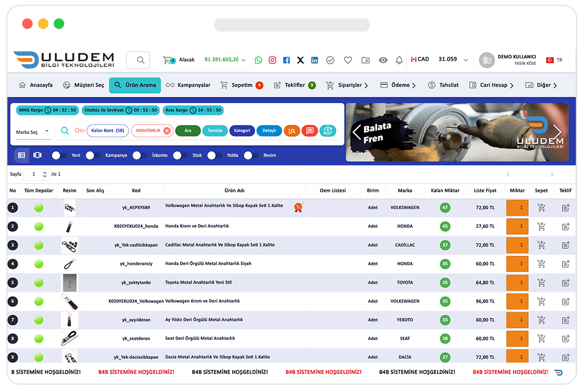Screen dimensions: 584x392
Task: Open the WhatsApp contact icon
Action: 258,60
